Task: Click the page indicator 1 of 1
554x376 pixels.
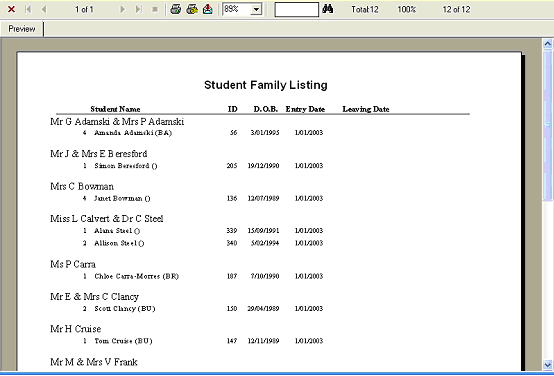Action: pos(84,10)
